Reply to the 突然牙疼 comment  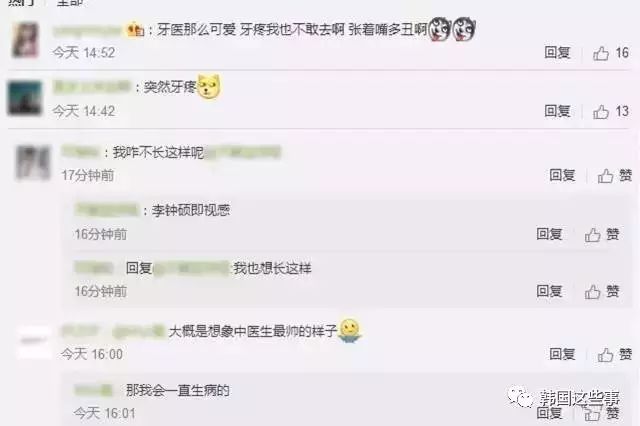[x=557, y=111]
